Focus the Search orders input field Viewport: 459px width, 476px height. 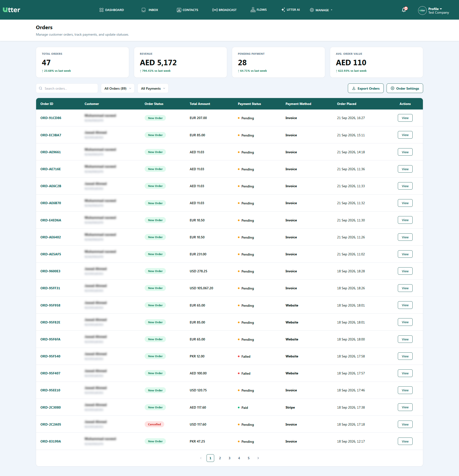point(67,88)
